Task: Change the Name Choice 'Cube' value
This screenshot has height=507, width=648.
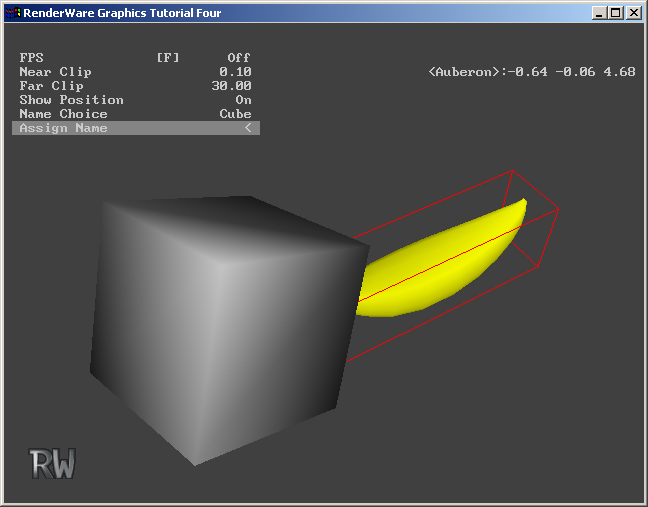Action: click(235, 114)
